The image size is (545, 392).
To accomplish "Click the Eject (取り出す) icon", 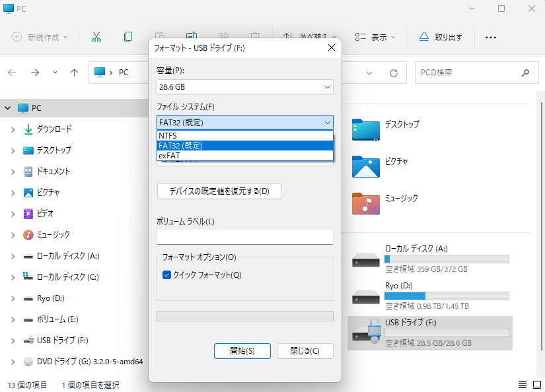I will point(425,37).
